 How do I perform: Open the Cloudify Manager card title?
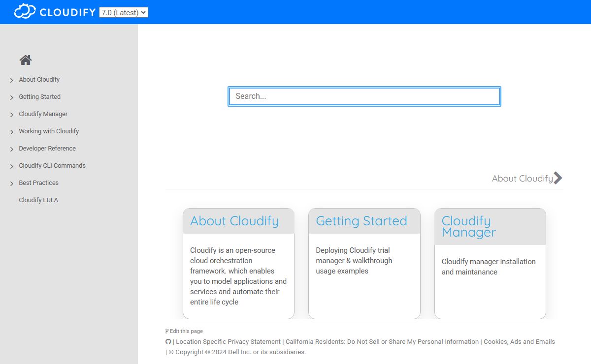pos(469,226)
